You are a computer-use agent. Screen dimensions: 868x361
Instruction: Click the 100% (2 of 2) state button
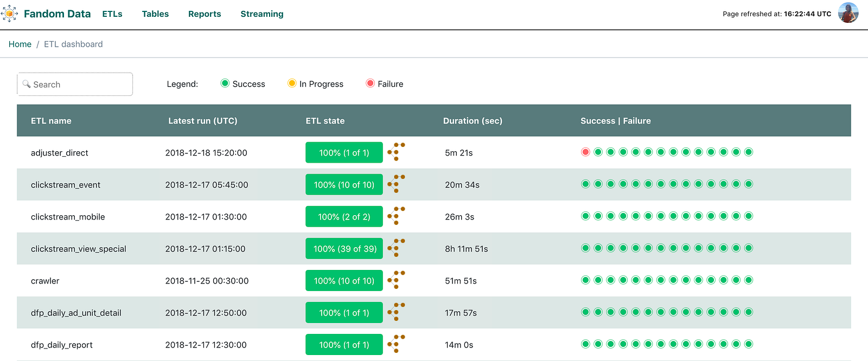coord(344,217)
